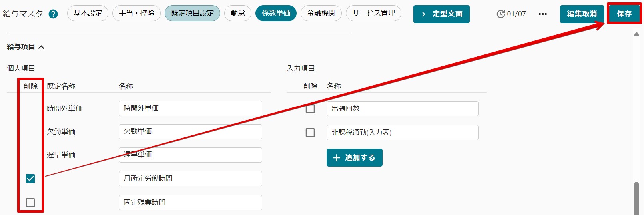Uncheck delete checkbox for 月所定労働時間
Screen dimensions: 644x215
pos(30,179)
